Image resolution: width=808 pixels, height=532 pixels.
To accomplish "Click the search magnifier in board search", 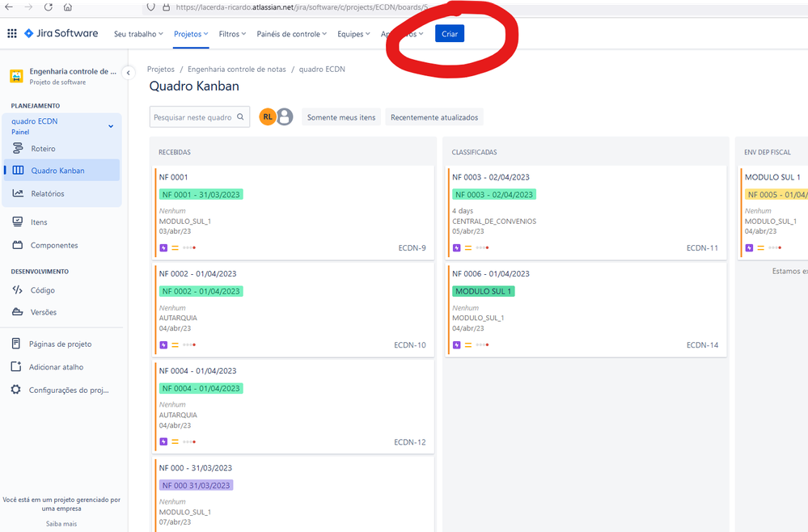I will tap(240, 117).
